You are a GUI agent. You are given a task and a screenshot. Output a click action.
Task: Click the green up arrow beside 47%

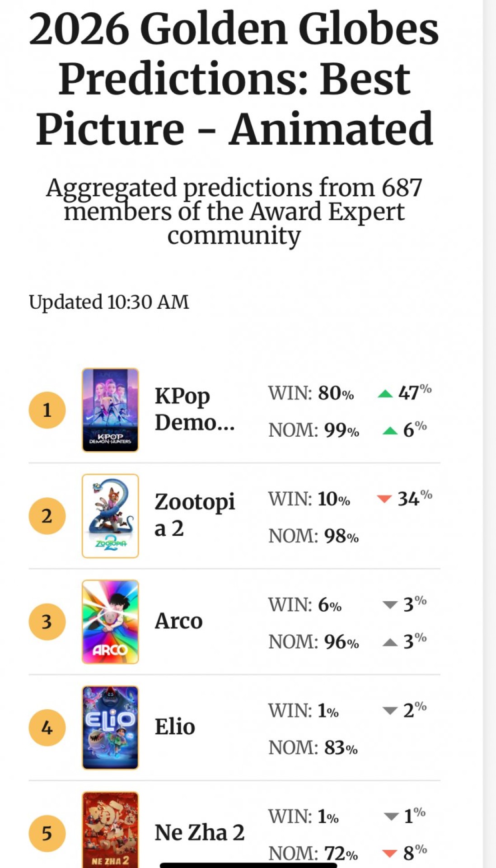click(385, 394)
